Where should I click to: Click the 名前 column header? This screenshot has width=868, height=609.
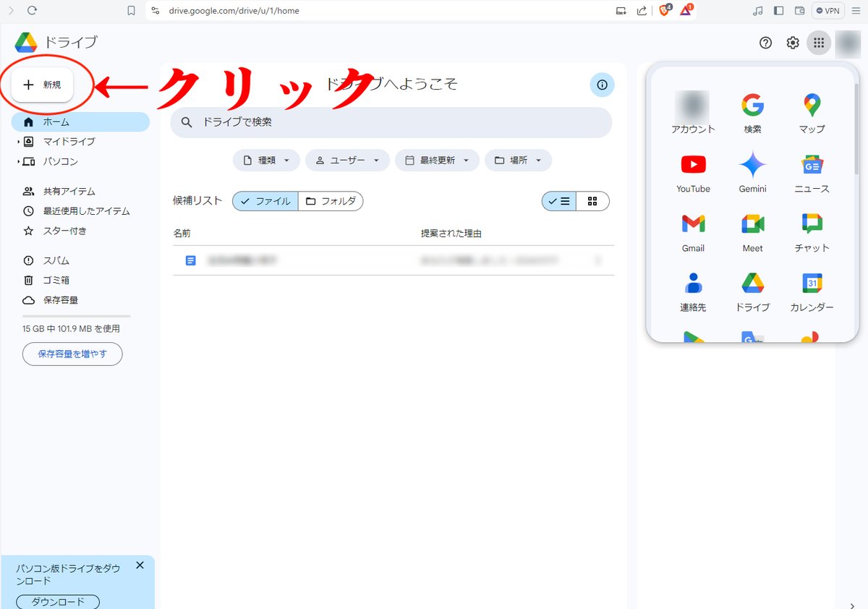coord(182,234)
